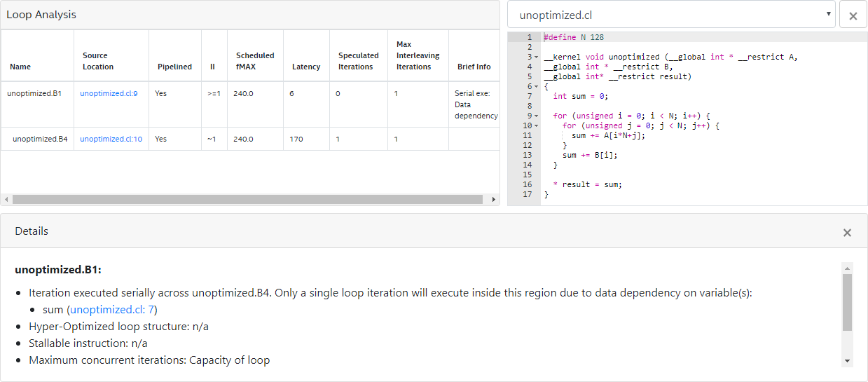Follow the unoptimized.cl: 7 link in Details

pos(111,309)
